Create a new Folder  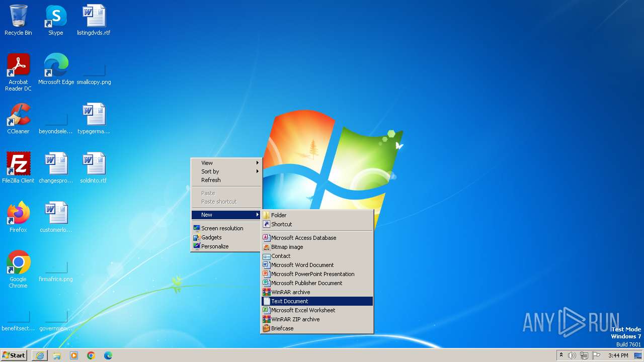317,215
